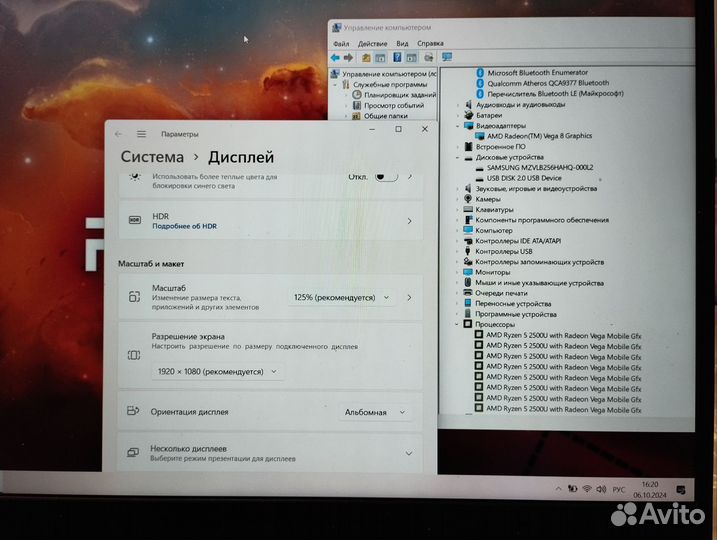Viewport: 717px width, 540px height.
Task: Click the Управление компьютером window title bar
Action: tap(511, 28)
